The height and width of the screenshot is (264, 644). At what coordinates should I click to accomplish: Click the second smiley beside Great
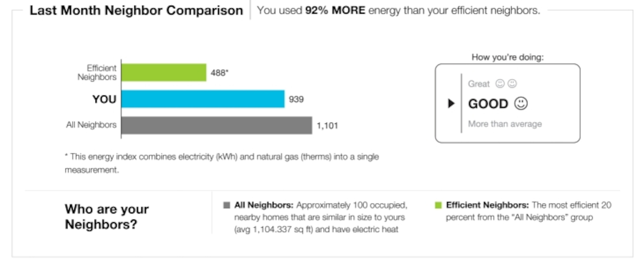(512, 84)
